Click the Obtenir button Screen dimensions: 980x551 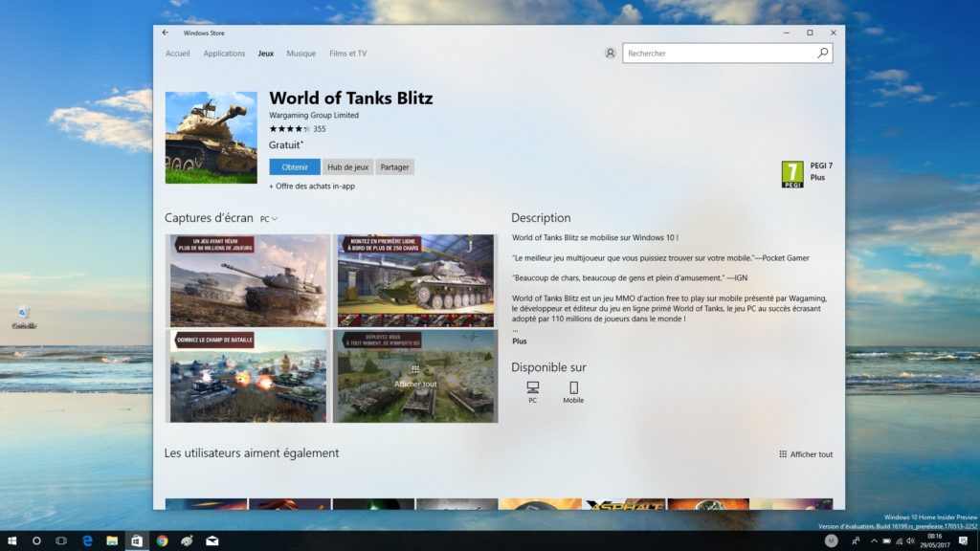(x=295, y=166)
